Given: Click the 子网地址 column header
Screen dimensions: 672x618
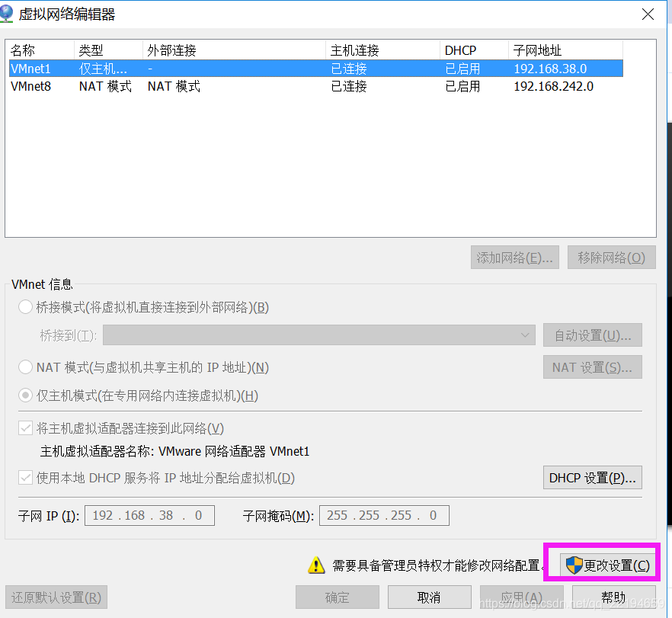Looking at the screenshot, I should 565,50.
